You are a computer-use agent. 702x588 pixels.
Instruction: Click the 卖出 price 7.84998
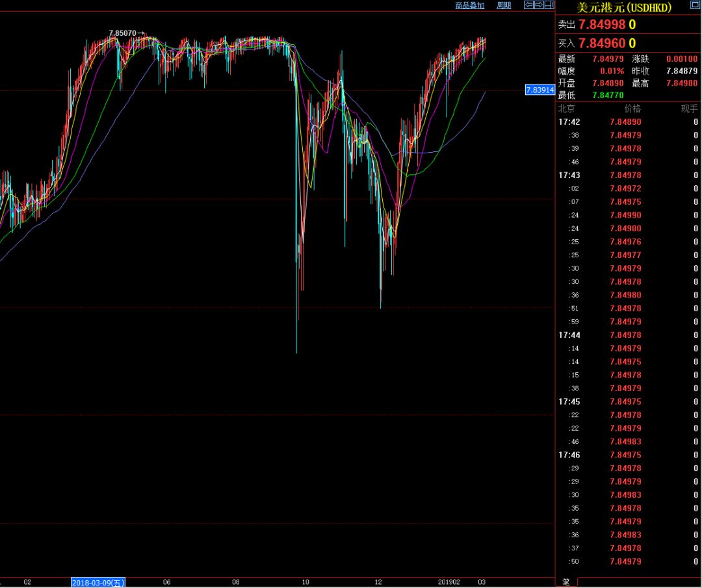click(602, 24)
